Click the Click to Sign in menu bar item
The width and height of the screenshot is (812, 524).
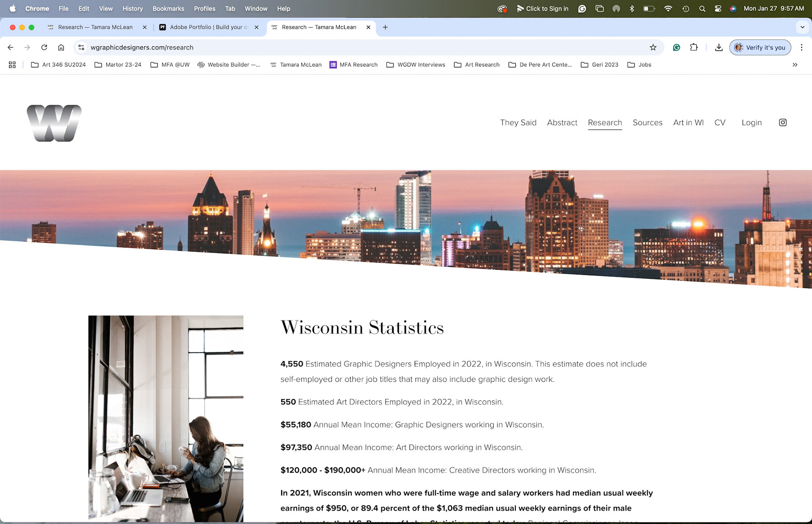click(543, 8)
